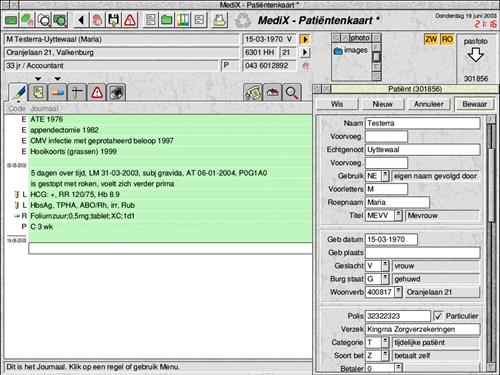
Task: Click the photo window scrollbar thumb
Action: click(376, 57)
